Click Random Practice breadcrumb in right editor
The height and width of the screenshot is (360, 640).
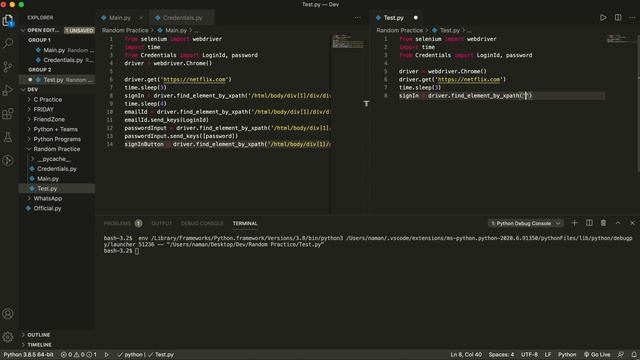point(400,30)
